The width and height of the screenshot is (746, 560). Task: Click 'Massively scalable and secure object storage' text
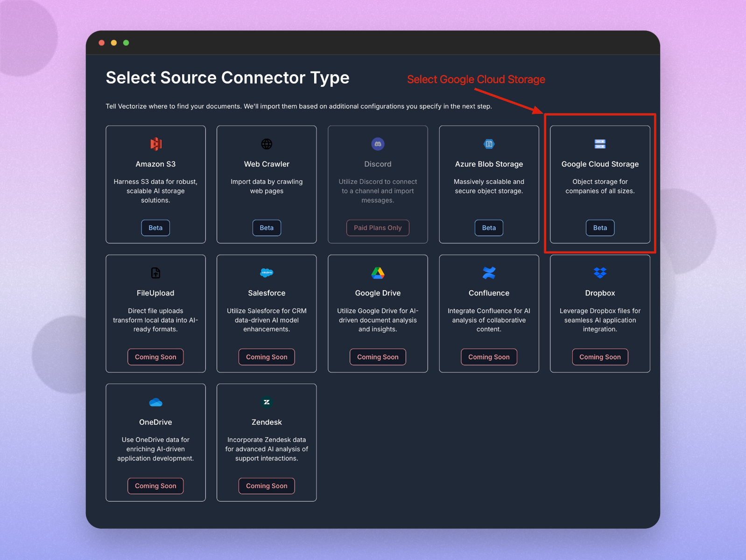point(489,186)
